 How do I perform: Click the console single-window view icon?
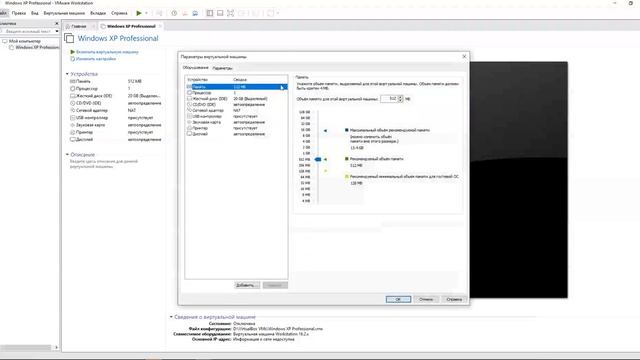pyautogui.click(x=220, y=13)
